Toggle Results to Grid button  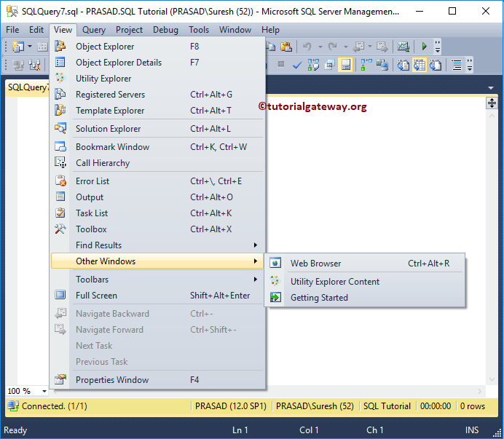tap(420, 65)
